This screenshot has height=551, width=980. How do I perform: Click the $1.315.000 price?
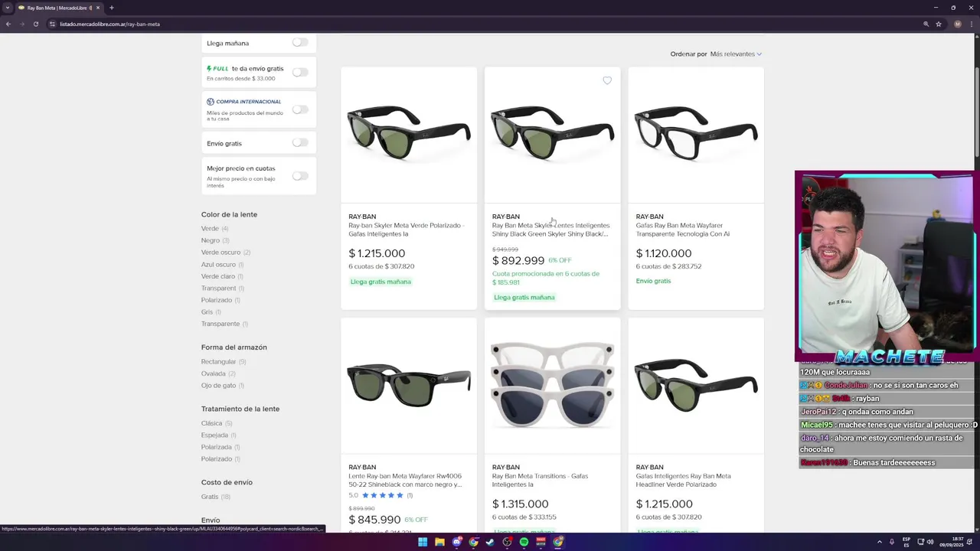pyautogui.click(x=521, y=504)
